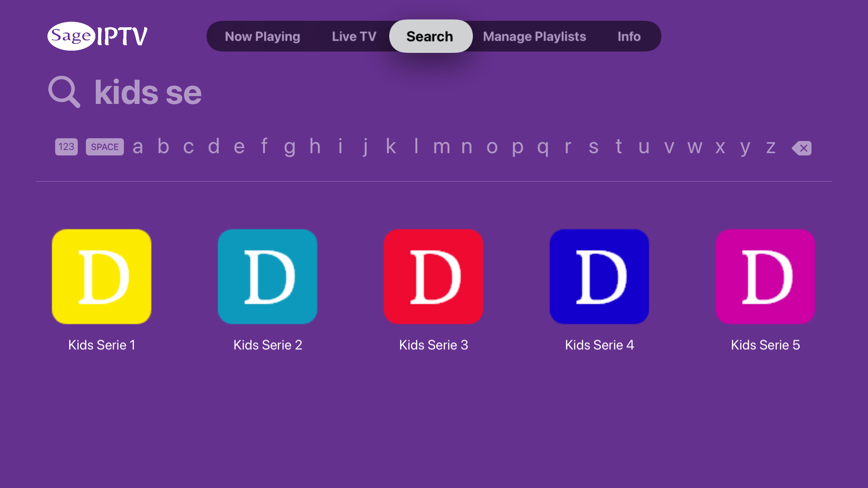Select letter c on the keyboard
The image size is (868, 488).
[189, 147]
